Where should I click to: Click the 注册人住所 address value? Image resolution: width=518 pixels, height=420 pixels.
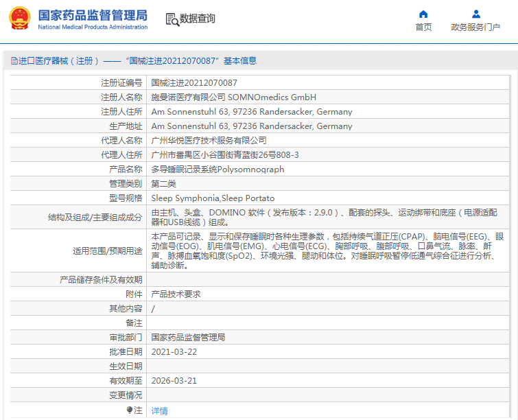click(252, 112)
